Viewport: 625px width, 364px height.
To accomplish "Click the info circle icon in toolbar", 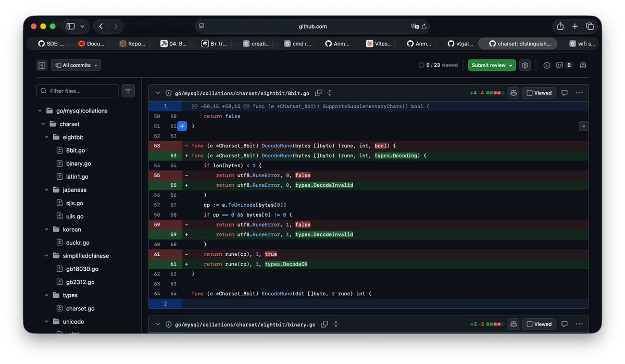I will [547, 65].
